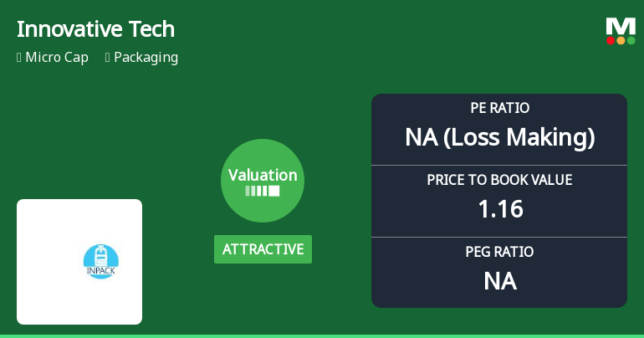Screen dimensions: 644x338
Task: Click the 1.16 price to book value
Action: (x=499, y=208)
